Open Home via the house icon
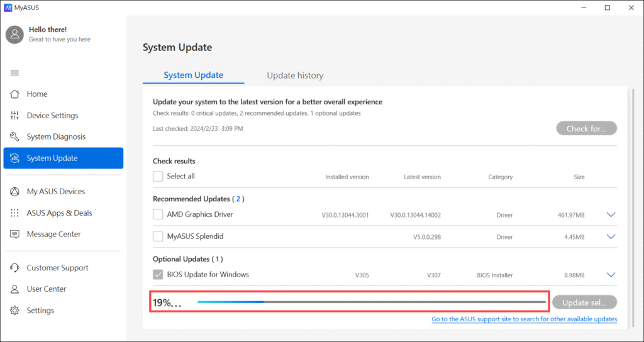Viewport: 644px width, 342px height. (x=15, y=94)
